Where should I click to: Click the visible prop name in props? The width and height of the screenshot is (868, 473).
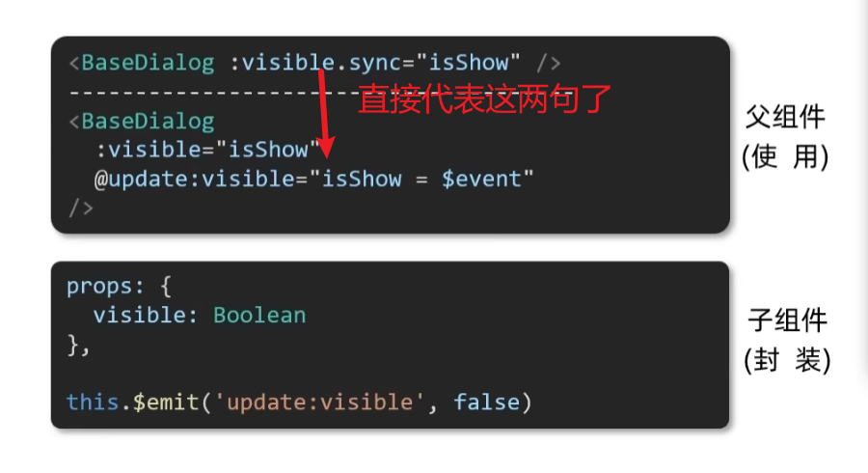140,316
